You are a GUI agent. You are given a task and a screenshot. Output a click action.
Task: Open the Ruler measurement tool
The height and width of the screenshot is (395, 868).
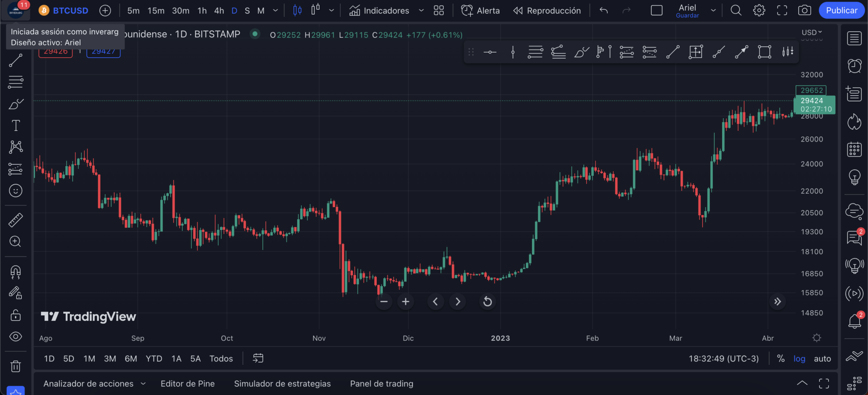pos(16,220)
